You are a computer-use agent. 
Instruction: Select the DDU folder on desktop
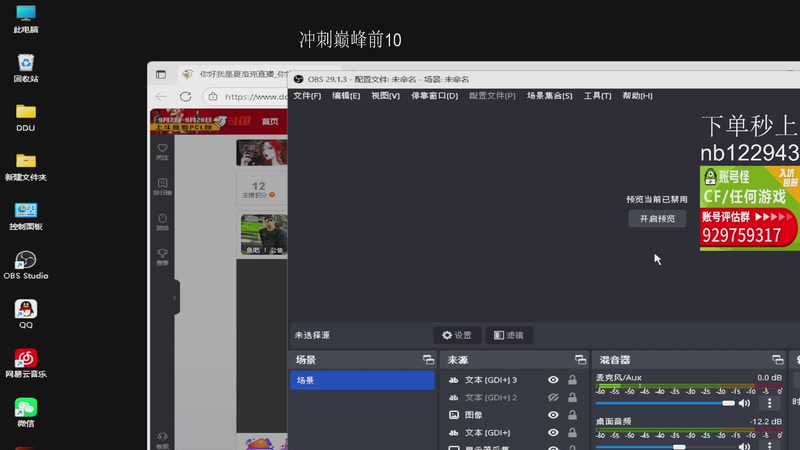click(x=26, y=117)
